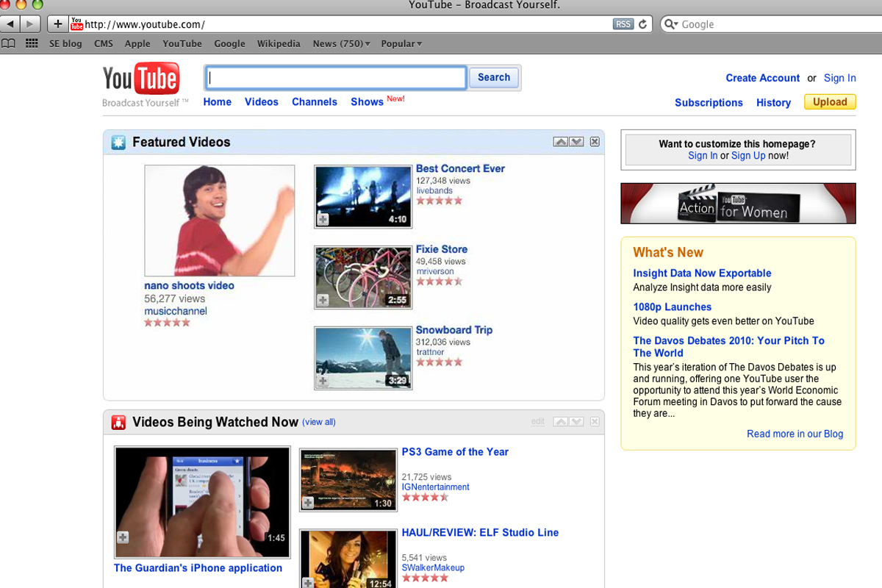This screenshot has height=588, width=882.
Task: Open 1080p Launches article
Action: tap(673, 307)
